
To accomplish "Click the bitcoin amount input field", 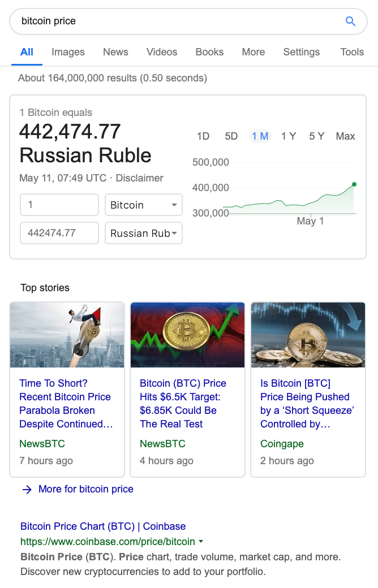I will click(59, 205).
